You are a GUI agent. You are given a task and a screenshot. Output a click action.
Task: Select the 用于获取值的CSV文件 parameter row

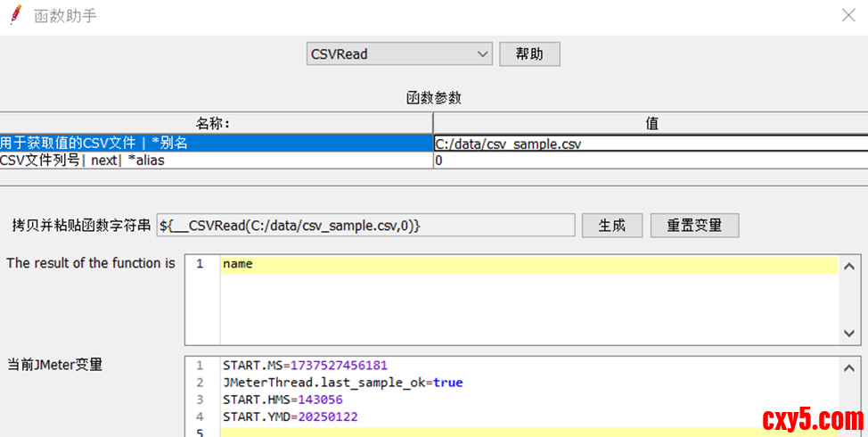216,143
